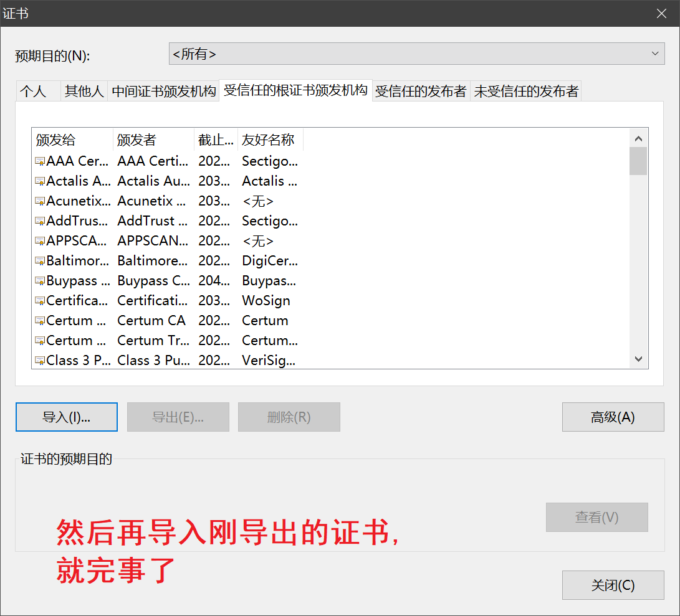Click the Buypass certificate row icon
Image resolution: width=680 pixels, height=616 pixels.
pos(40,281)
